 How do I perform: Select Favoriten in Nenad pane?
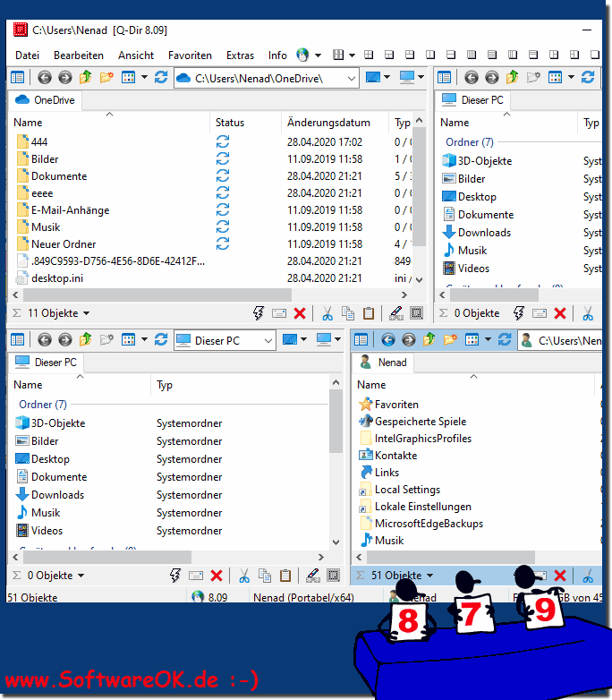pyautogui.click(x=396, y=405)
